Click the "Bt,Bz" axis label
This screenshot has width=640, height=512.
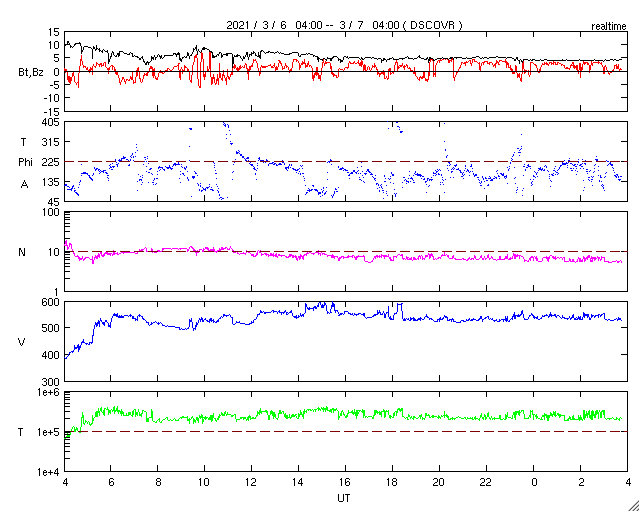[31, 74]
